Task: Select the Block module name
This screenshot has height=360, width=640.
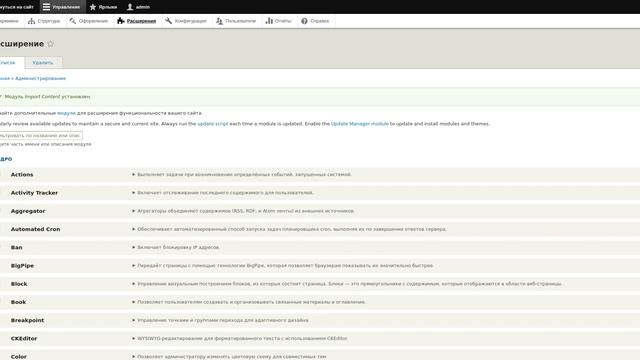Action: pyautogui.click(x=19, y=284)
